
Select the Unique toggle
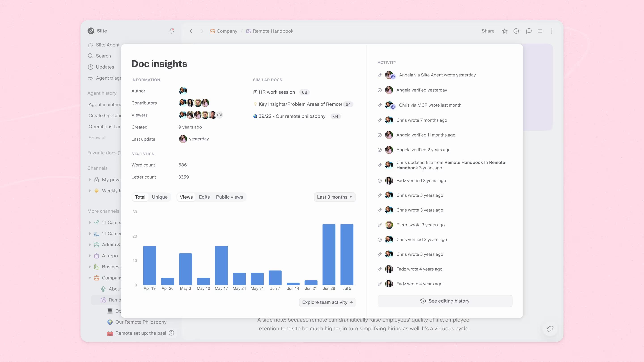[x=159, y=197]
